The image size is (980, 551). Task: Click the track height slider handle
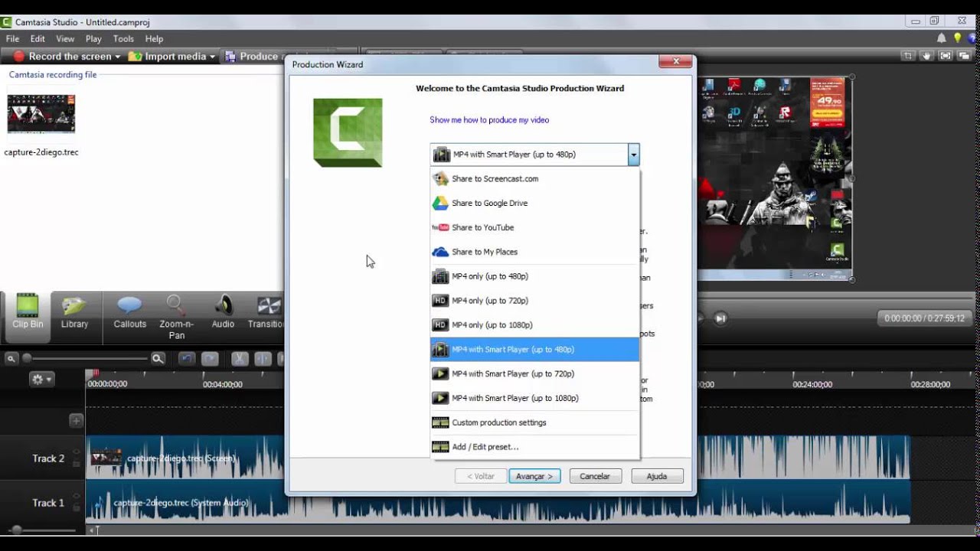point(16,530)
